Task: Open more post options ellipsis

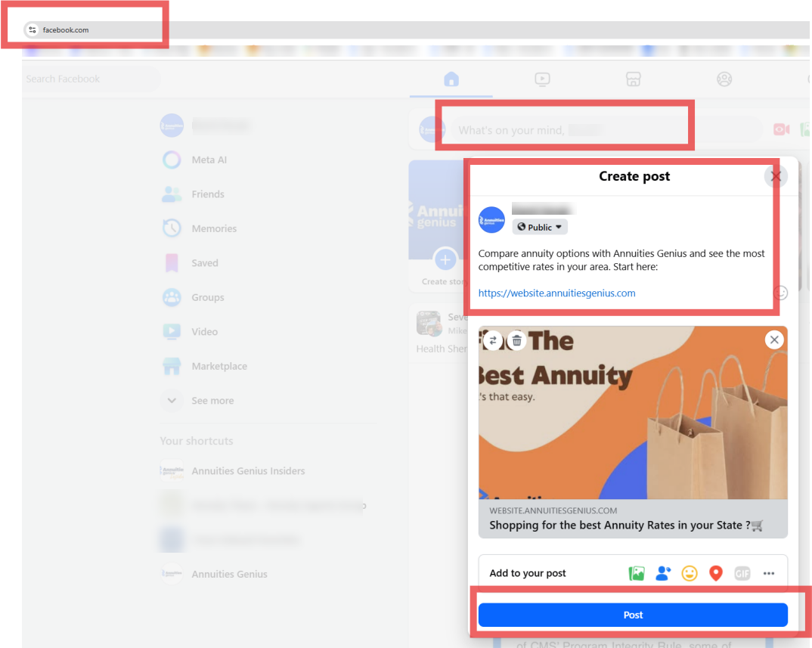Action: point(768,573)
